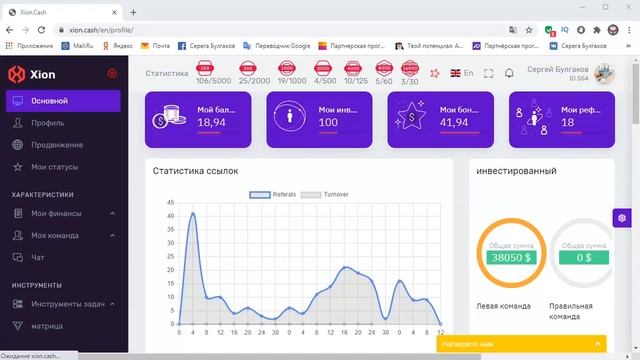Click the user avatar picture
Screen dimensions: 640x360
pos(604,74)
